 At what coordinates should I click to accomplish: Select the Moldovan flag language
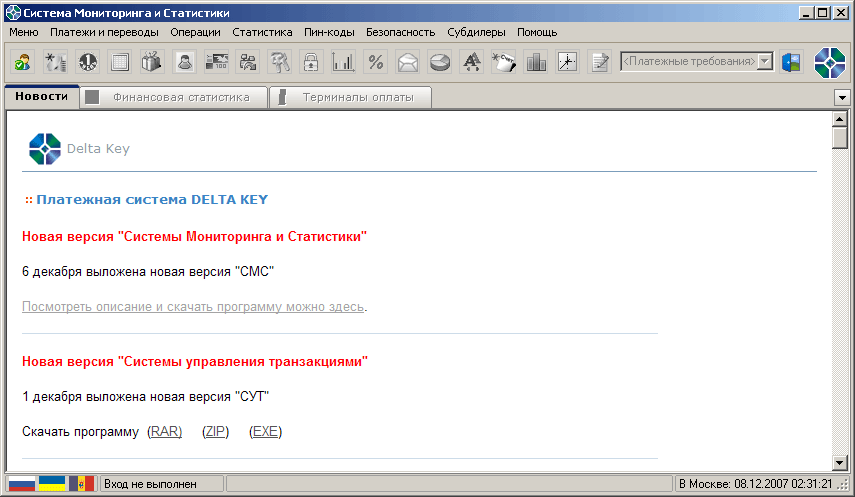[x=81, y=484]
